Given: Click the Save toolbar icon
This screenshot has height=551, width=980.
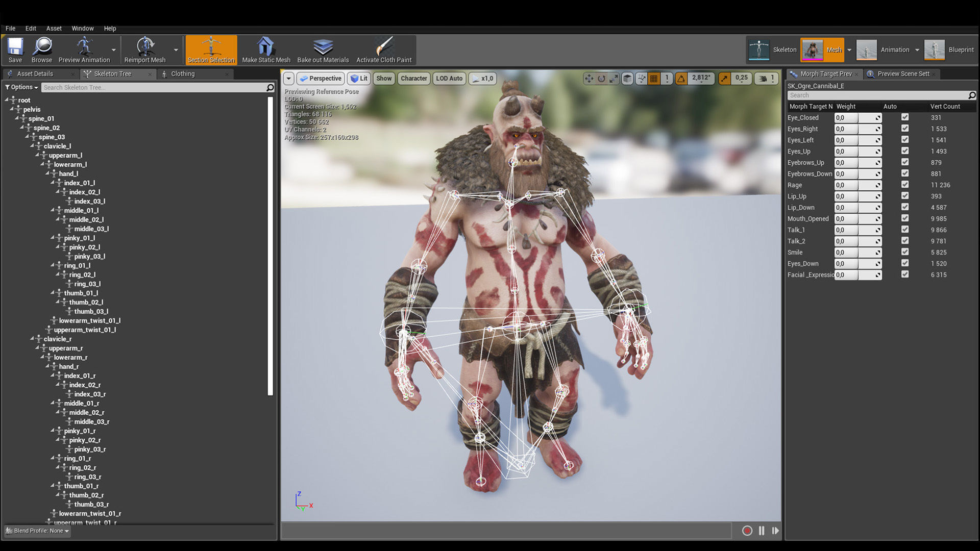Looking at the screenshot, I should click(15, 50).
